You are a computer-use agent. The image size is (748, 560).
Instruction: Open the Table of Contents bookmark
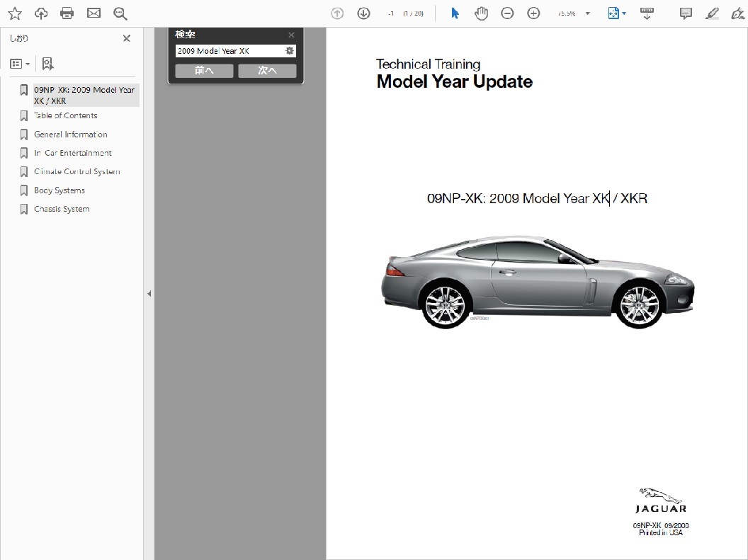(x=65, y=115)
